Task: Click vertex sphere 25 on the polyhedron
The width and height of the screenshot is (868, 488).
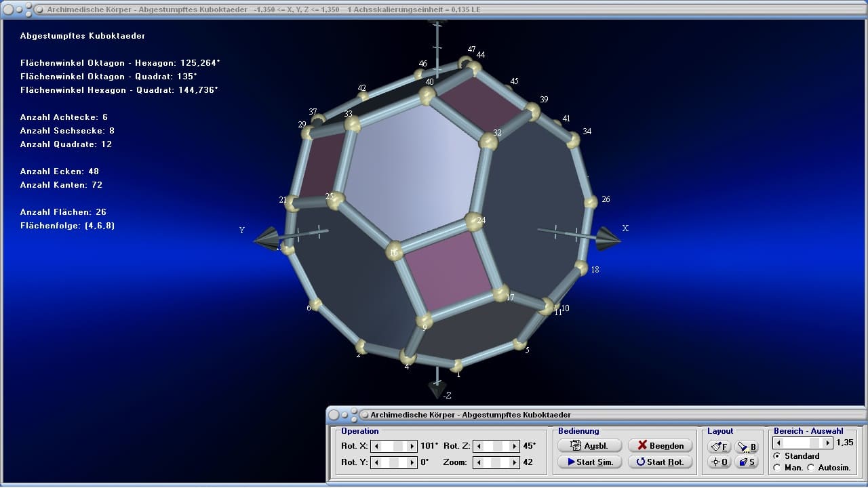Action: pyautogui.click(x=336, y=200)
